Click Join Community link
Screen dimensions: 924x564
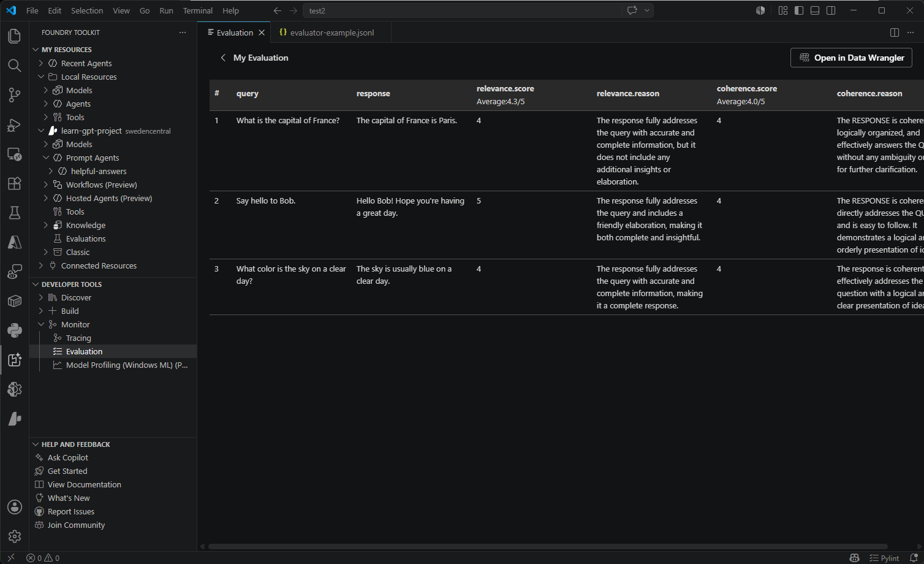77,525
